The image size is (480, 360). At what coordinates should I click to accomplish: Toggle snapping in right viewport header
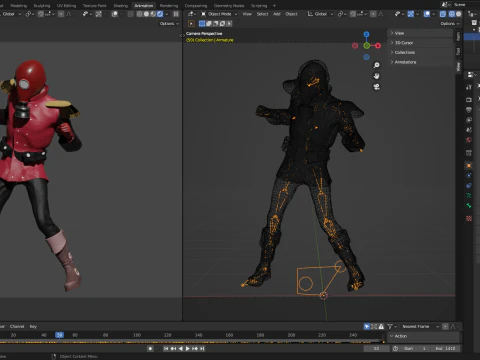pos(353,14)
